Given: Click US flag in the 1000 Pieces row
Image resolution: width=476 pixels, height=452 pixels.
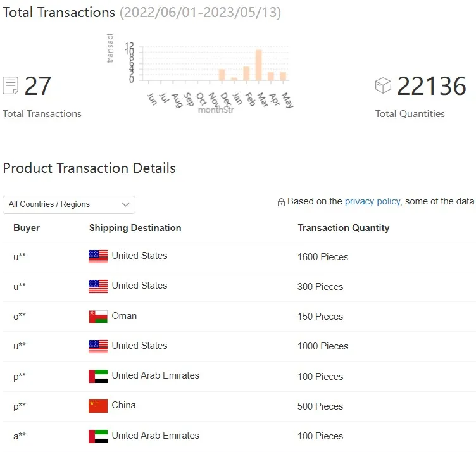Looking at the screenshot, I should click(x=98, y=346).
